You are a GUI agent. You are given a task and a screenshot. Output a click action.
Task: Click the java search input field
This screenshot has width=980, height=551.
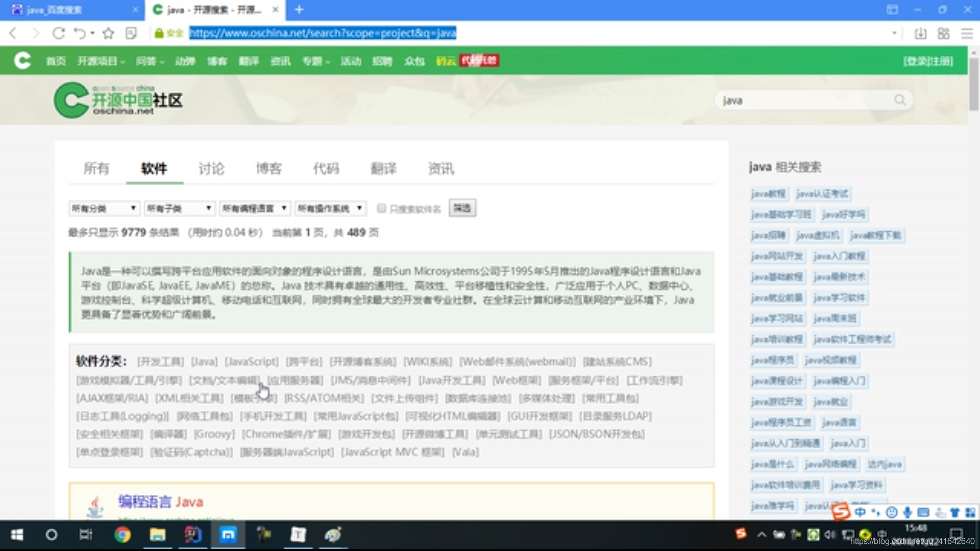(805, 100)
